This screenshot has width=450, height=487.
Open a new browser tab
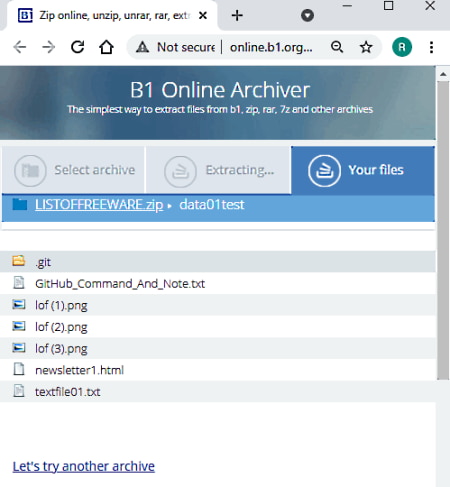tap(237, 15)
